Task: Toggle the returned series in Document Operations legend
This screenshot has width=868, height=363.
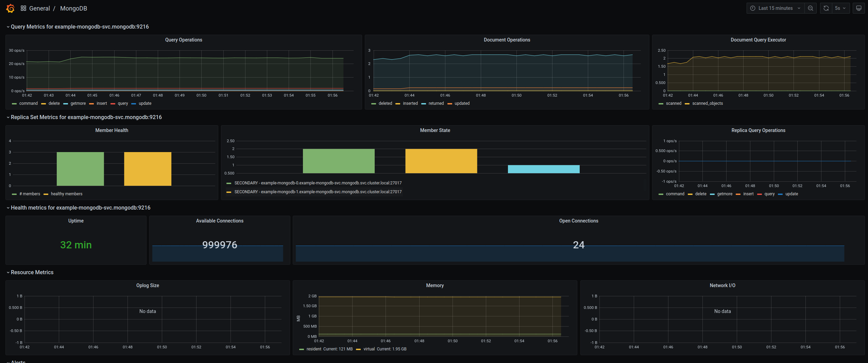Action: [x=436, y=103]
